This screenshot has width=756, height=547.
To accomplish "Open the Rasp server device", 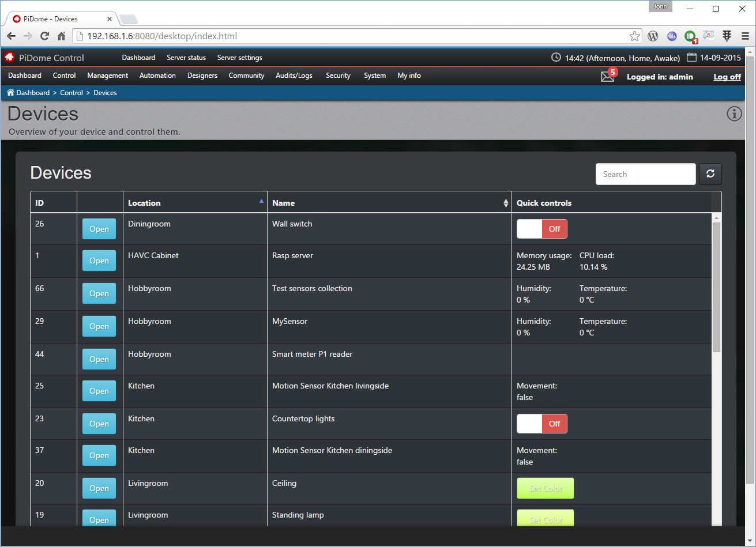I will coord(99,261).
